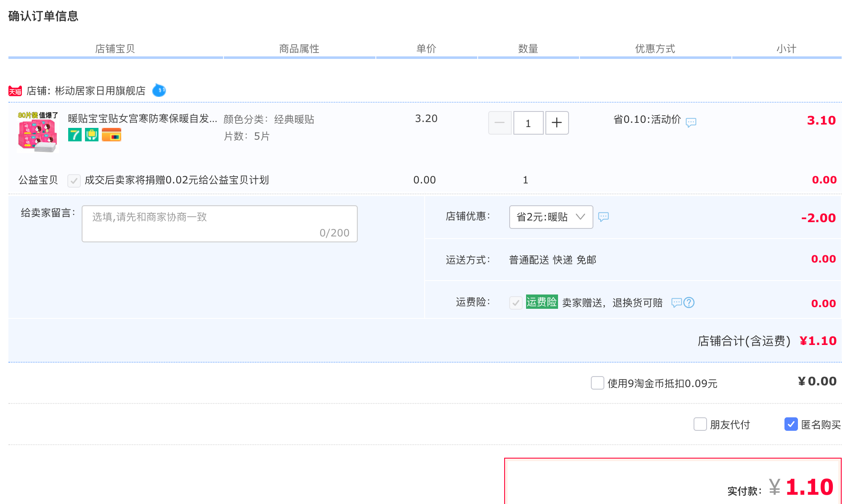Screen dimensions: 856x504
Task: Click the orange credit card badge
Action: 112,135
